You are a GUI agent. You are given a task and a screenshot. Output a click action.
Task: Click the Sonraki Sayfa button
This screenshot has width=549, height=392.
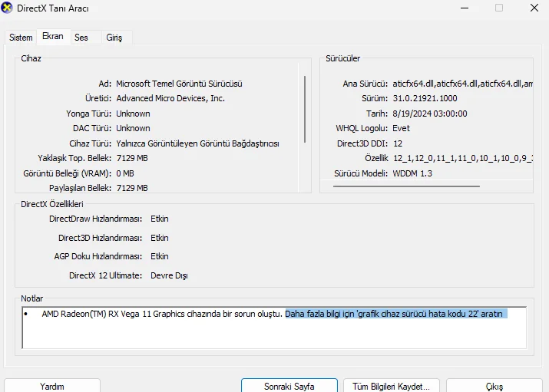pyautogui.click(x=289, y=386)
